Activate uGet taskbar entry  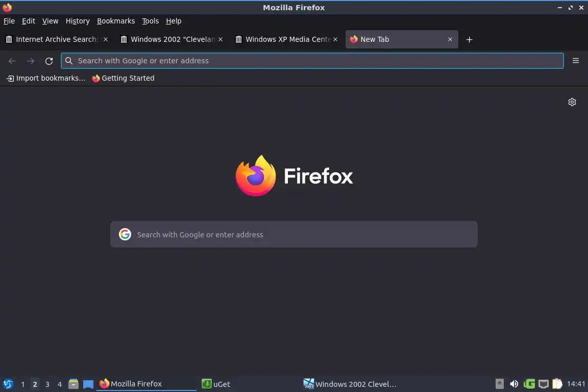click(x=249, y=384)
